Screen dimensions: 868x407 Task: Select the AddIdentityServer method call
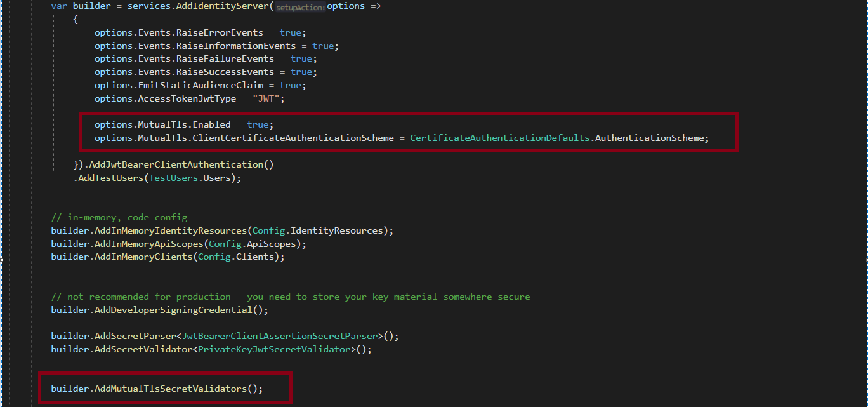[x=221, y=6]
